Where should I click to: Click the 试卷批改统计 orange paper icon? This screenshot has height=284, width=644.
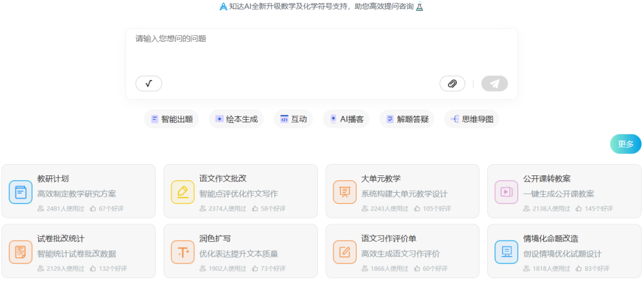20,252
